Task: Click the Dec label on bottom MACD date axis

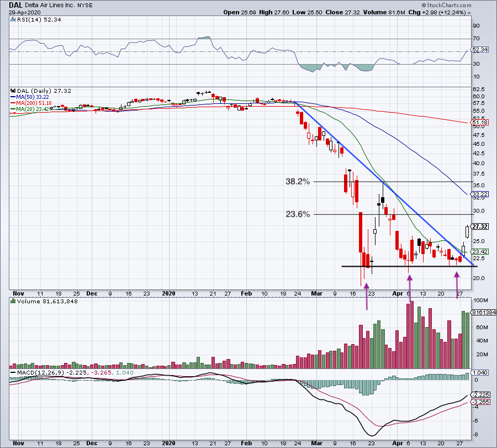Action: click(92, 443)
